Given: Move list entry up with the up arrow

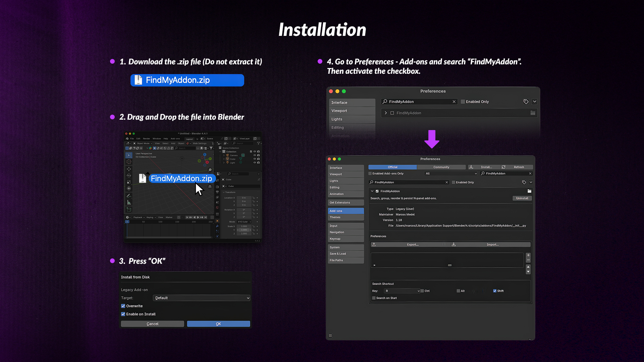Looking at the screenshot, I should (528, 267).
